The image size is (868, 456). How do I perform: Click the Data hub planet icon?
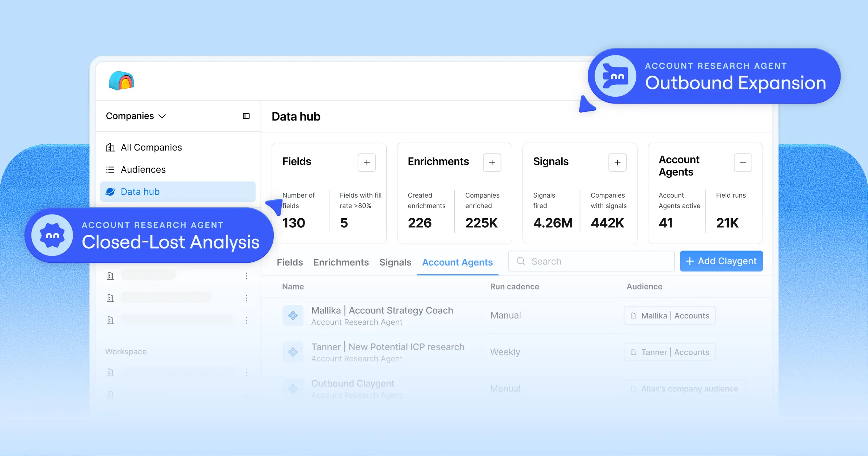(x=110, y=192)
